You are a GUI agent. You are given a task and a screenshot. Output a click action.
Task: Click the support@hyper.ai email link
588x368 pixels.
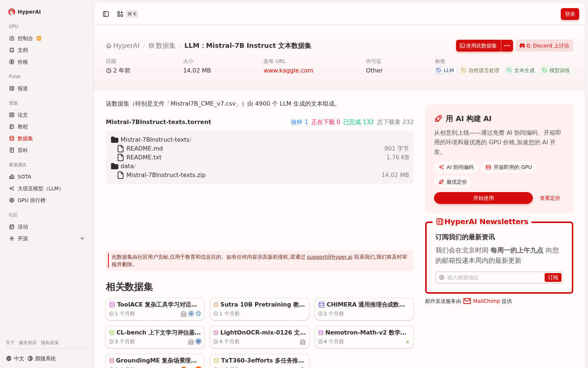(329, 257)
